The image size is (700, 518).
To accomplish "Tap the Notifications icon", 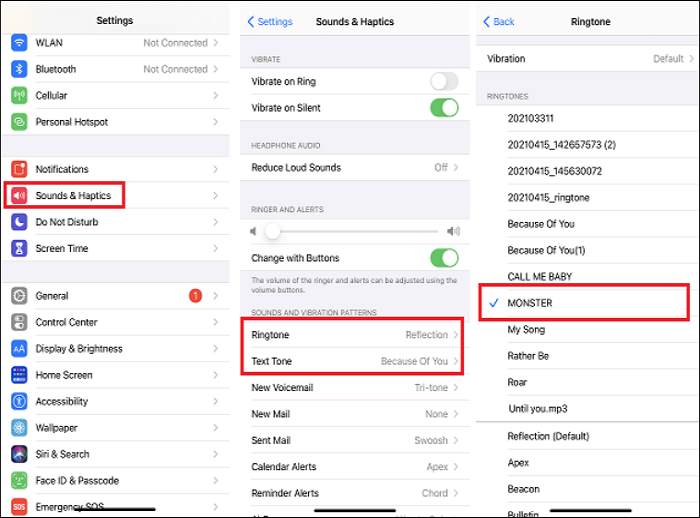I will [19, 169].
